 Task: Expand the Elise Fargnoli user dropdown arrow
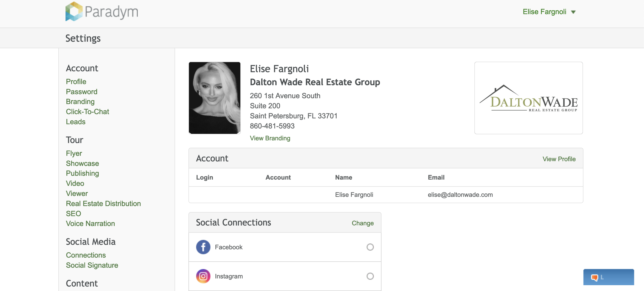[573, 12]
